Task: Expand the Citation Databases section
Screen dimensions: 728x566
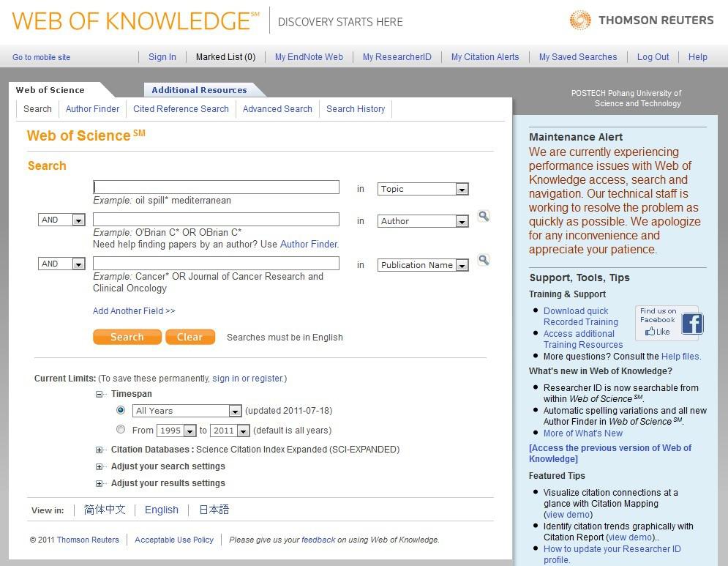Action: coord(99,450)
